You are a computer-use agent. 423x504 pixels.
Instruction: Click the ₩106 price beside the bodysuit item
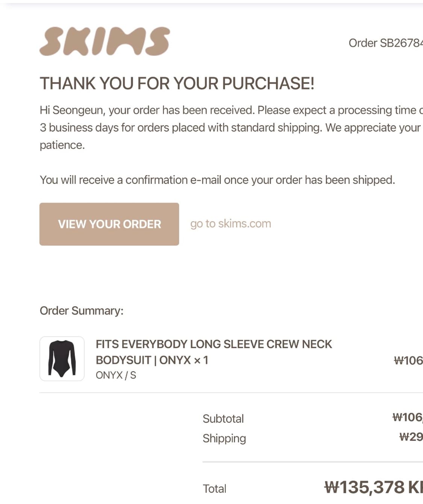pos(408,361)
